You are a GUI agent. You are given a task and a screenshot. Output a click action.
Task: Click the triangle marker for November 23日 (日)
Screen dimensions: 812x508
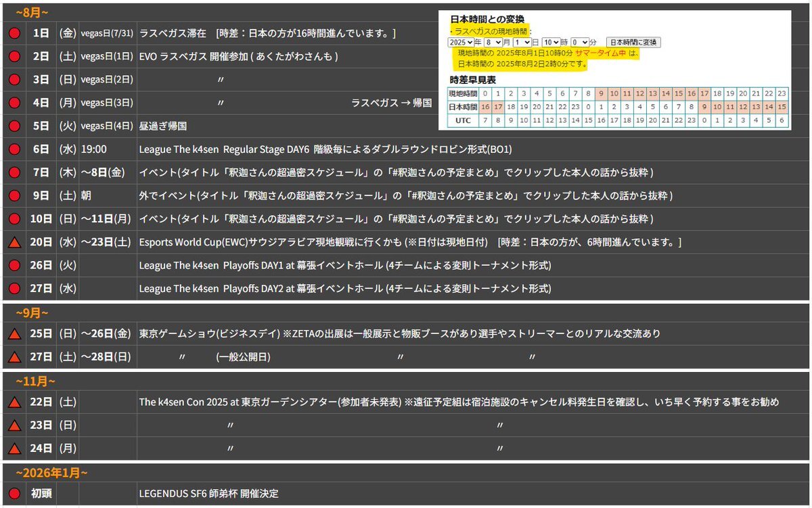click(x=14, y=425)
